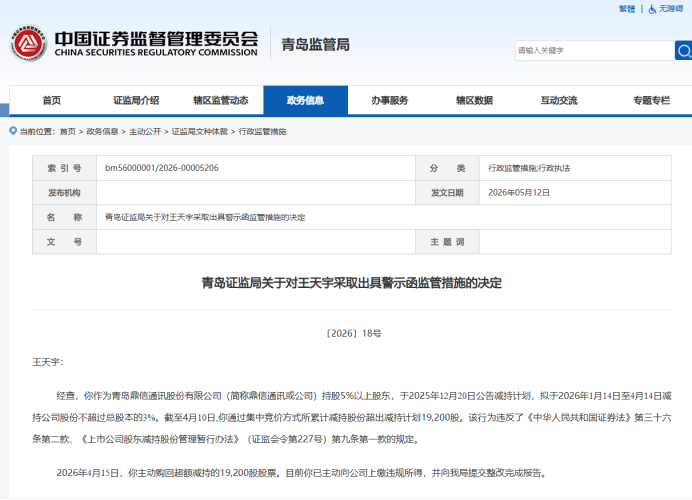Select the 政务信息 navigation tab
Viewport: 692px width, 500px height.
click(305, 101)
